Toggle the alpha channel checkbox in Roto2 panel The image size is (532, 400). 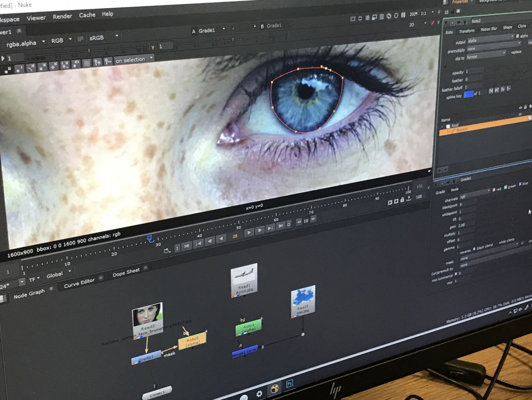point(517,36)
